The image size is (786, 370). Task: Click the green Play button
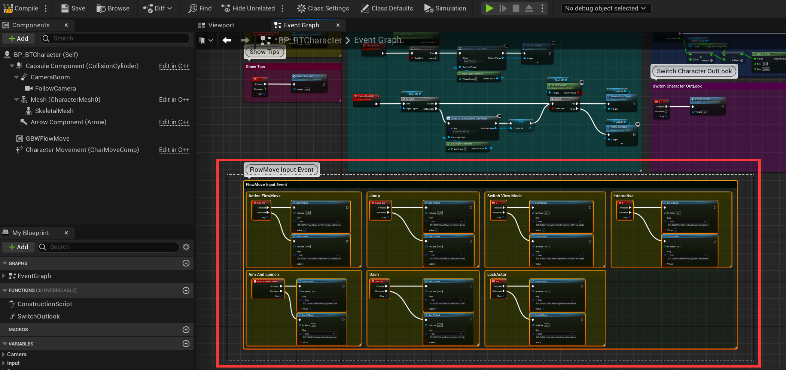pos(490,9)
